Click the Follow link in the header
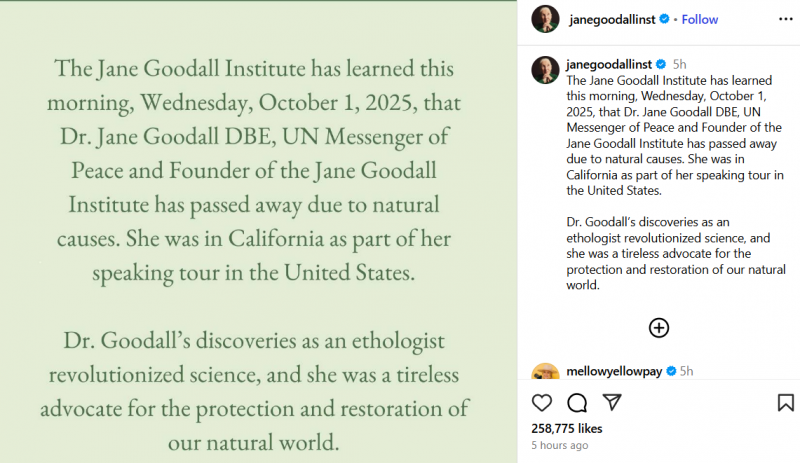The image size is (800, 463). (700, 19)
